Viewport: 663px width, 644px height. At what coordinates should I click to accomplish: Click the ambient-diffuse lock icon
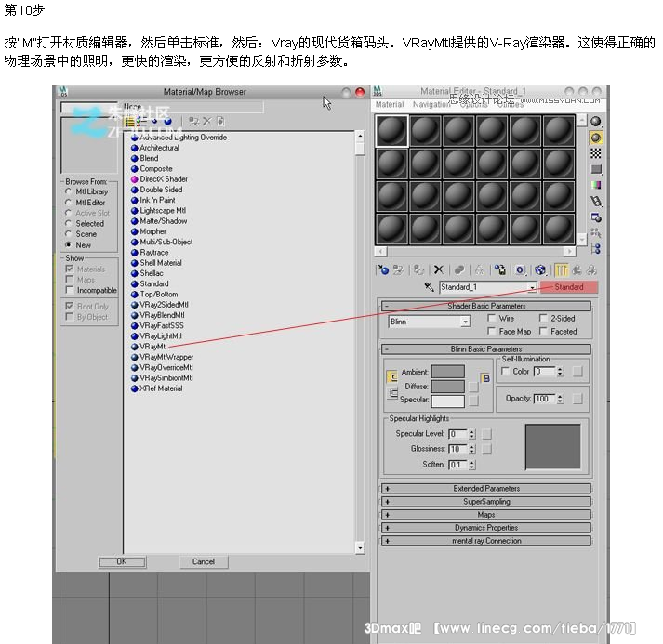point(484,378)
